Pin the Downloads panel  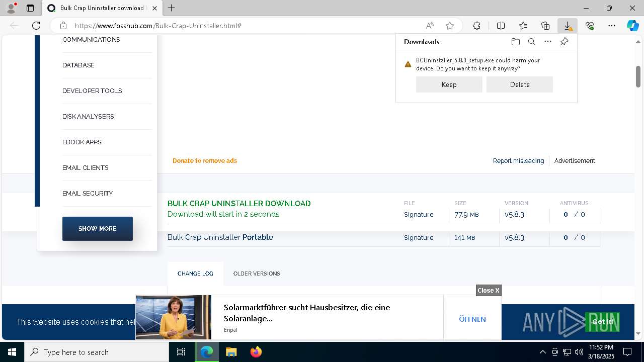[564, 42]
